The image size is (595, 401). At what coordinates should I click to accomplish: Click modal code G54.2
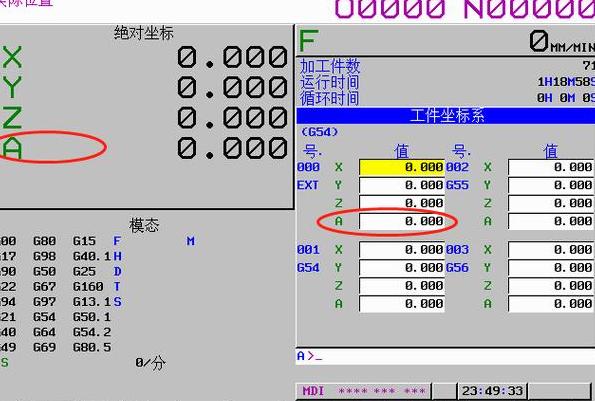92,332
